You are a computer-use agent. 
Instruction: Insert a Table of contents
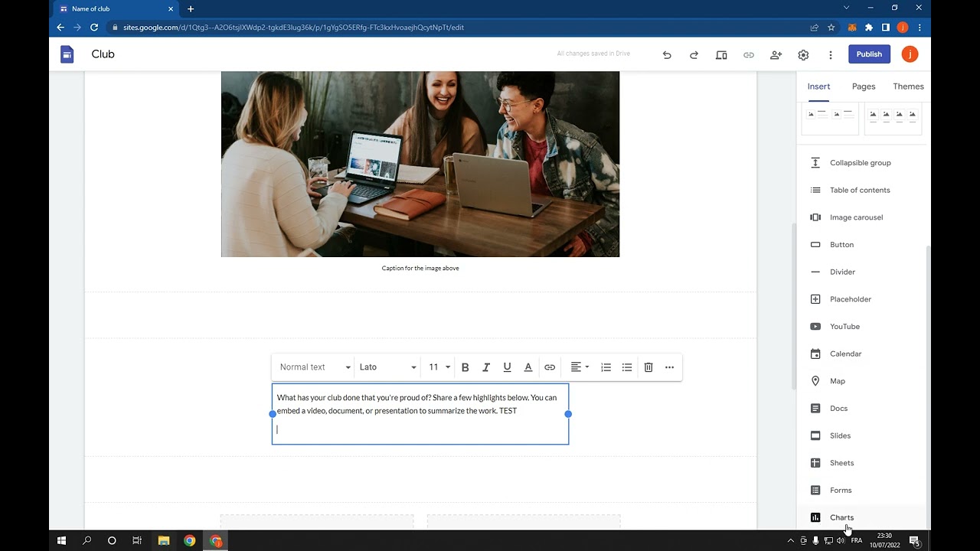click(x=861, y=190)
